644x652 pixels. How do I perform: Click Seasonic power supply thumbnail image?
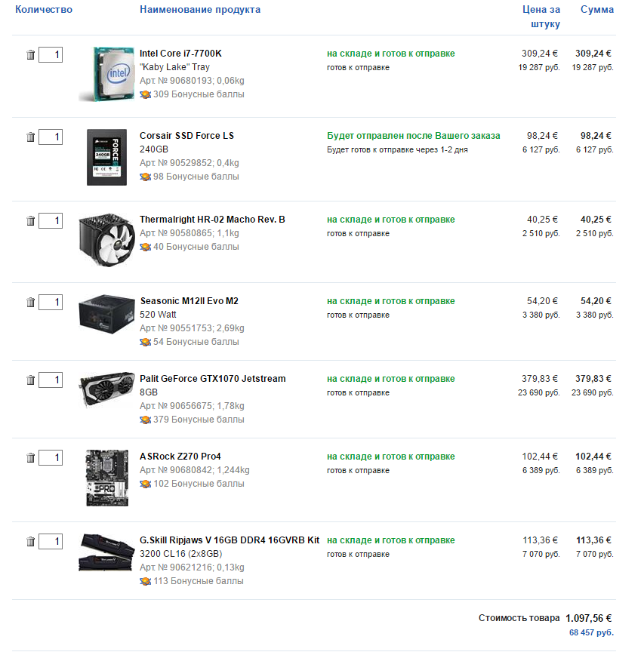pos(106,315)
